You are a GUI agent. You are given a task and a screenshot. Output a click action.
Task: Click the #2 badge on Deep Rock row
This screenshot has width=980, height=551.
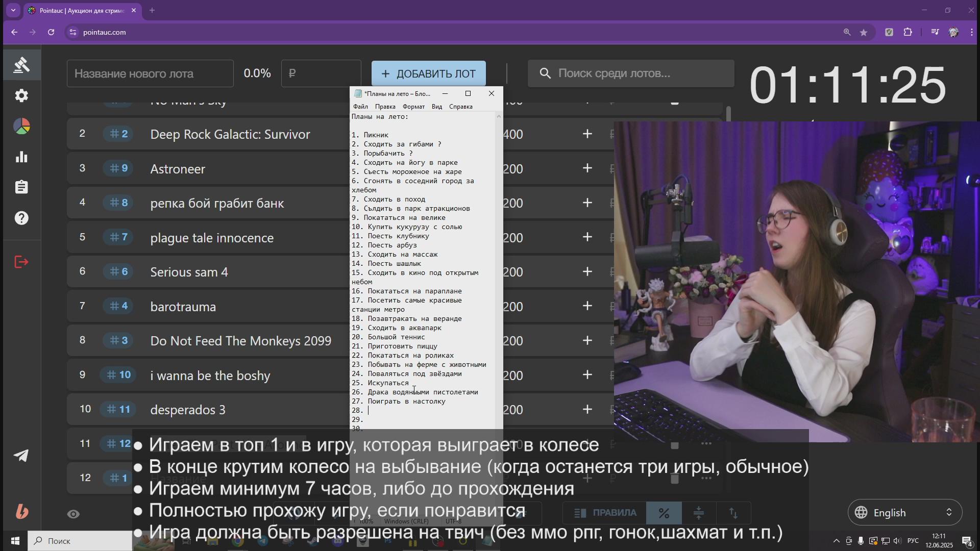point(118,134)
